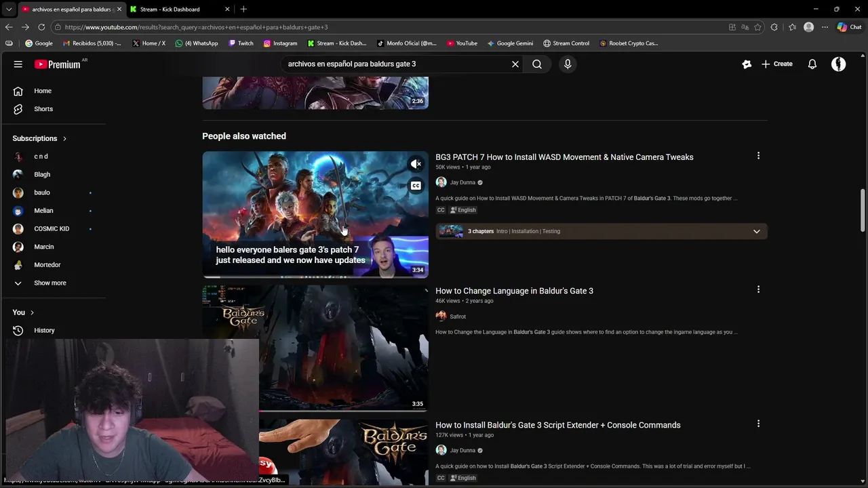Open the favorites list icon
This screenshot has width=868, height=488.
click(x=792, y=27)
